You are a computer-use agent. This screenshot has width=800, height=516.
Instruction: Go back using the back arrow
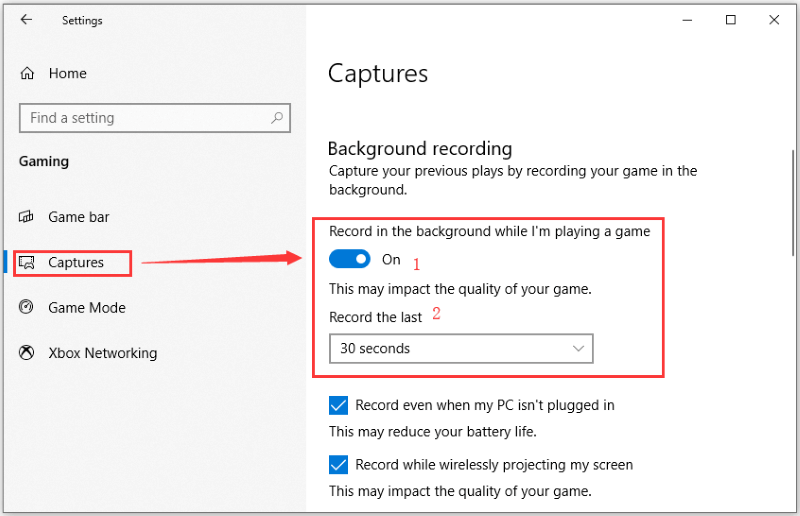[x=26, y=20]
